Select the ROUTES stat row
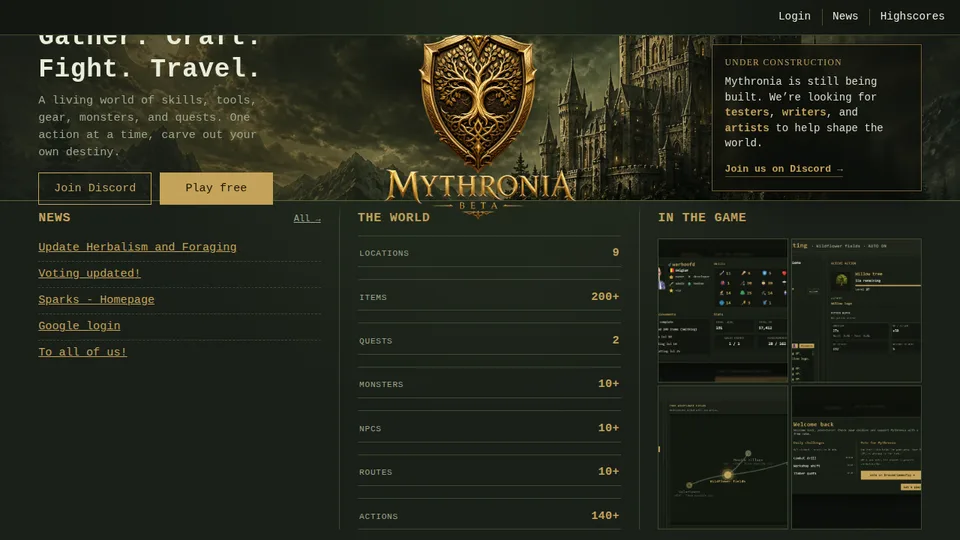Screen dimensions: 960x540 (489, 471)
